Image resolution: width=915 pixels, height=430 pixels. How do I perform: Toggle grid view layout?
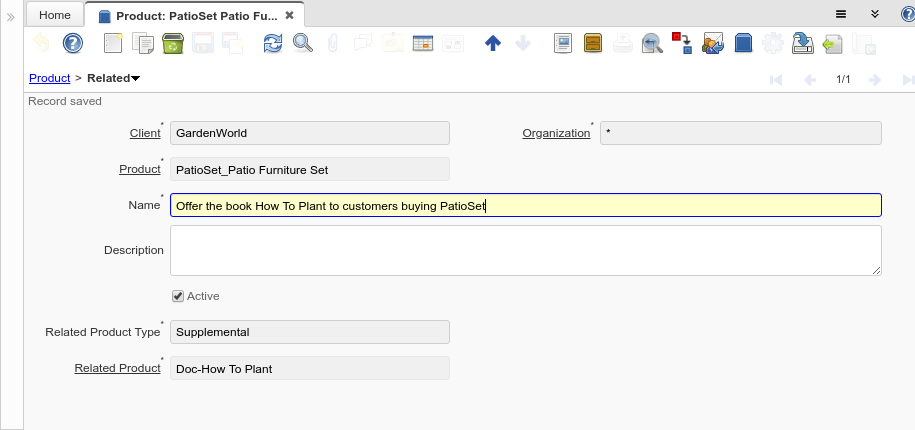[422, 43]
